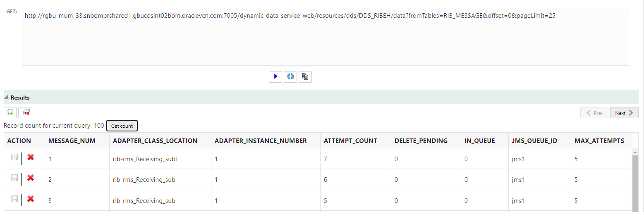This screenshot has height=212, width=644.
Task: Select ATTEMPT_COUNT value 6
Action: [x=356, y=179]
